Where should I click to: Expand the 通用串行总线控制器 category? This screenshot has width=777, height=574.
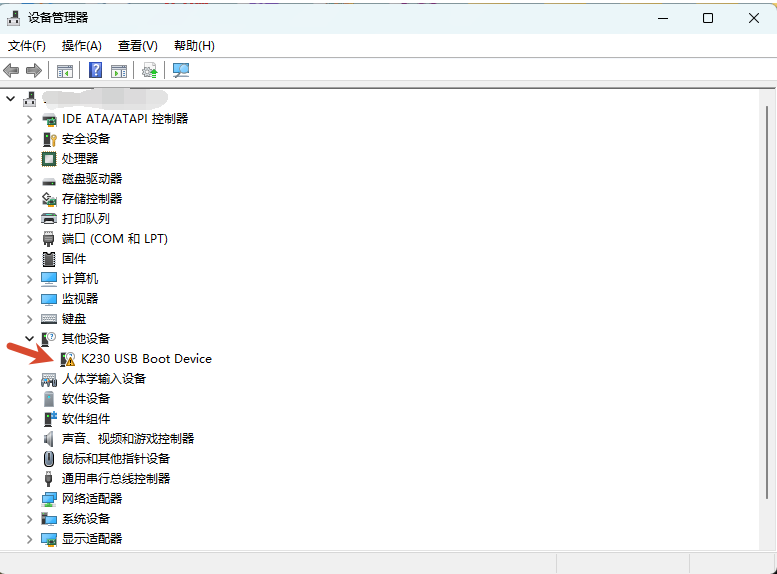click(x=30, y=479)
